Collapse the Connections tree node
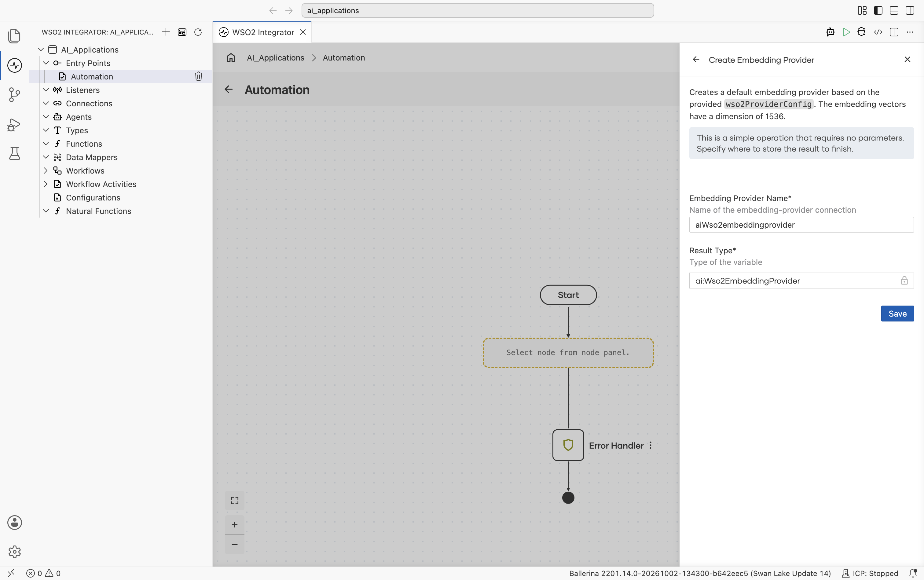 (x=46, y=103)
